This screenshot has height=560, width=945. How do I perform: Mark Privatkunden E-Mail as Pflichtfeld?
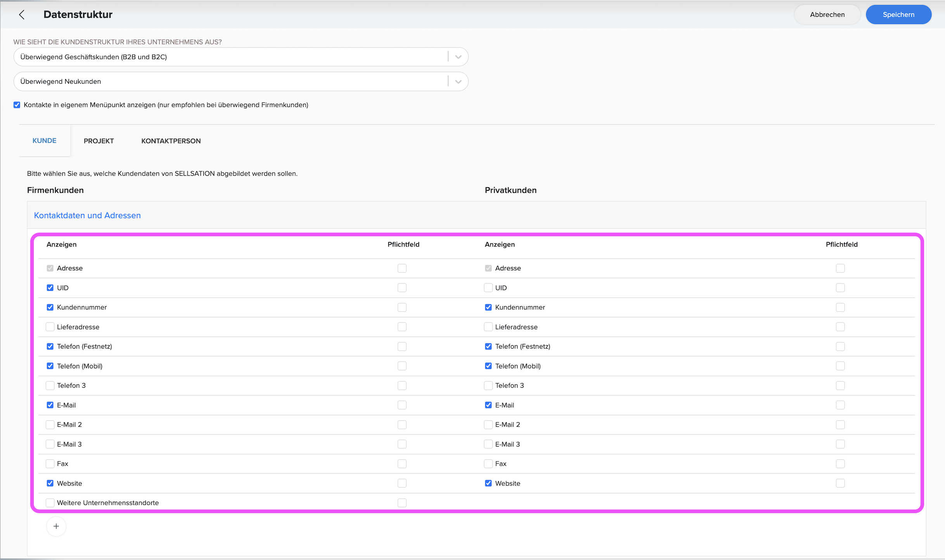840,405
